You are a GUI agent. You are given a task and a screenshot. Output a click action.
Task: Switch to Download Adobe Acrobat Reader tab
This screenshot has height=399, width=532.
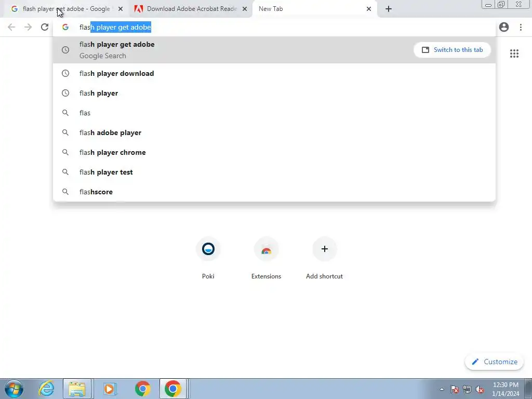[x=190, y=9]
